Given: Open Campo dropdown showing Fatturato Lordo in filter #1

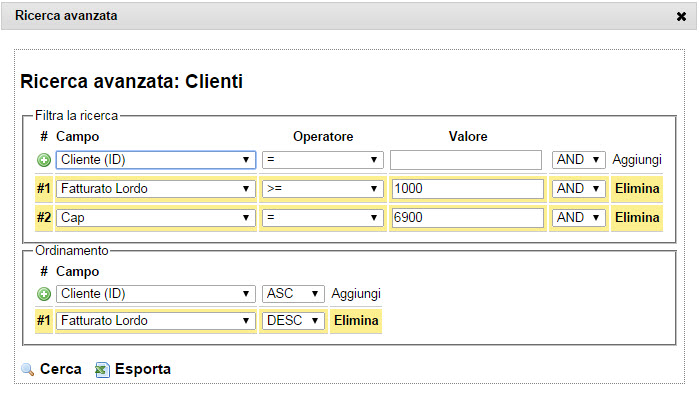Looking at the screenshot, I should tap(155, 189).
